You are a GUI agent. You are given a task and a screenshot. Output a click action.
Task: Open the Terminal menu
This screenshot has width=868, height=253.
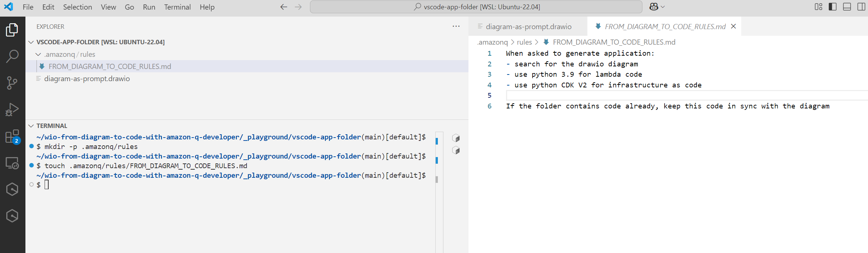[178, 7]
